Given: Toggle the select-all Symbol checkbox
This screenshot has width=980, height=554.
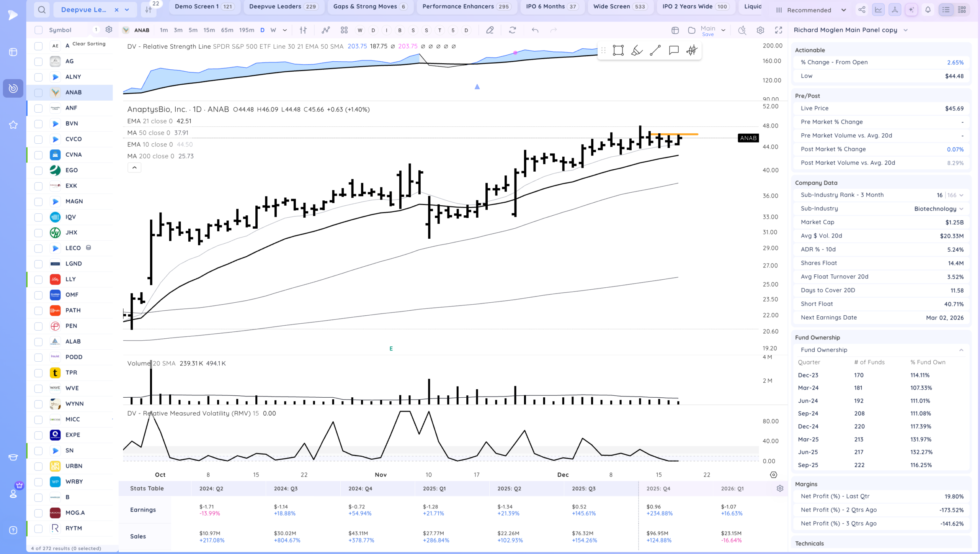Looking at the screenshot, I should click(38, 30).
